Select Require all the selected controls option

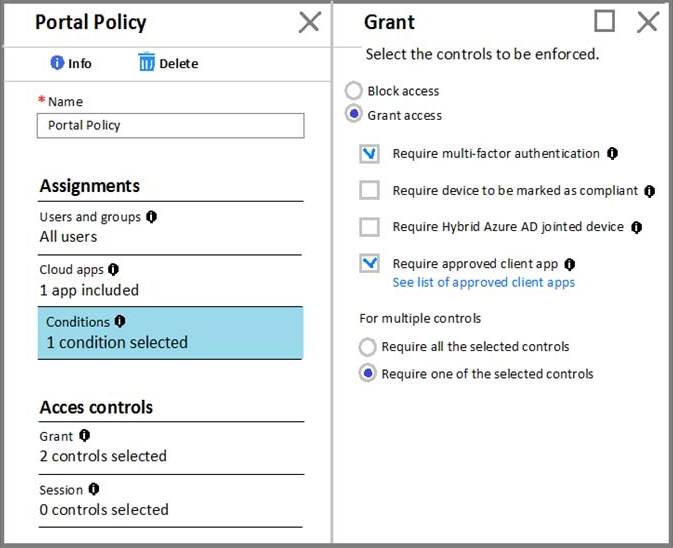click(x=368, y=347)
